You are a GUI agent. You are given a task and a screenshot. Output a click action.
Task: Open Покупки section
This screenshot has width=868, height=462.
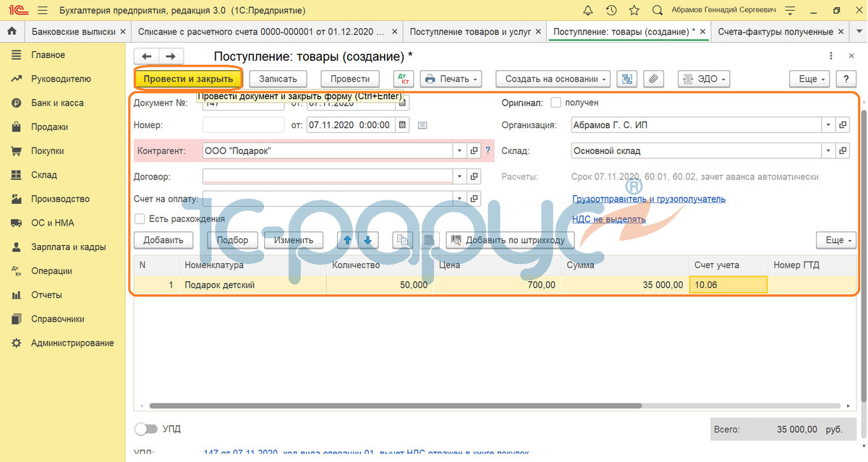coord(48,151)
